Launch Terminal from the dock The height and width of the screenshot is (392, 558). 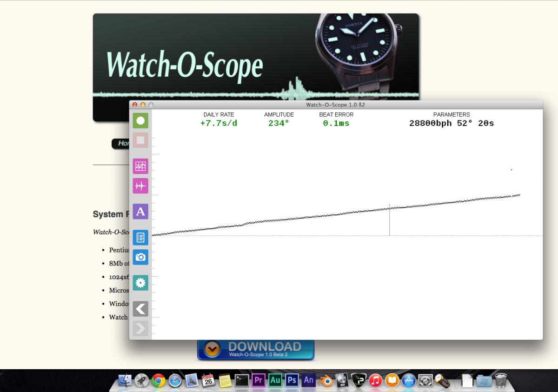pyautogui.click(x=242, y=380)
